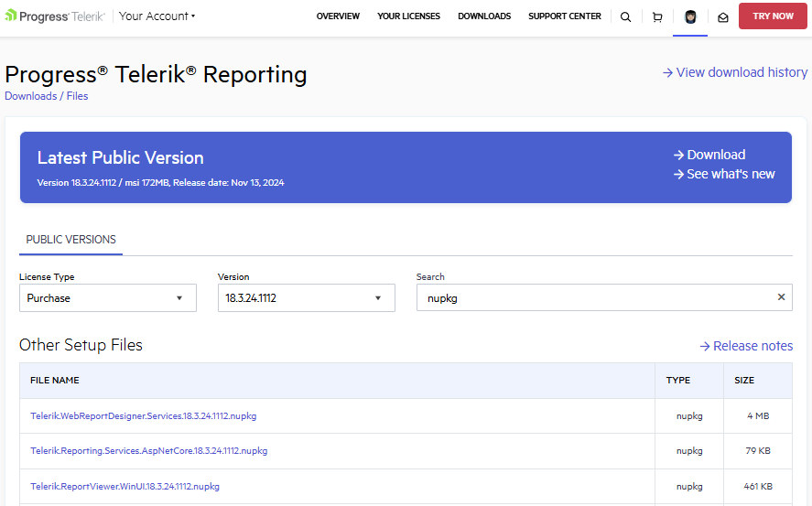Open the site search magnifier icon

(625, 17)
